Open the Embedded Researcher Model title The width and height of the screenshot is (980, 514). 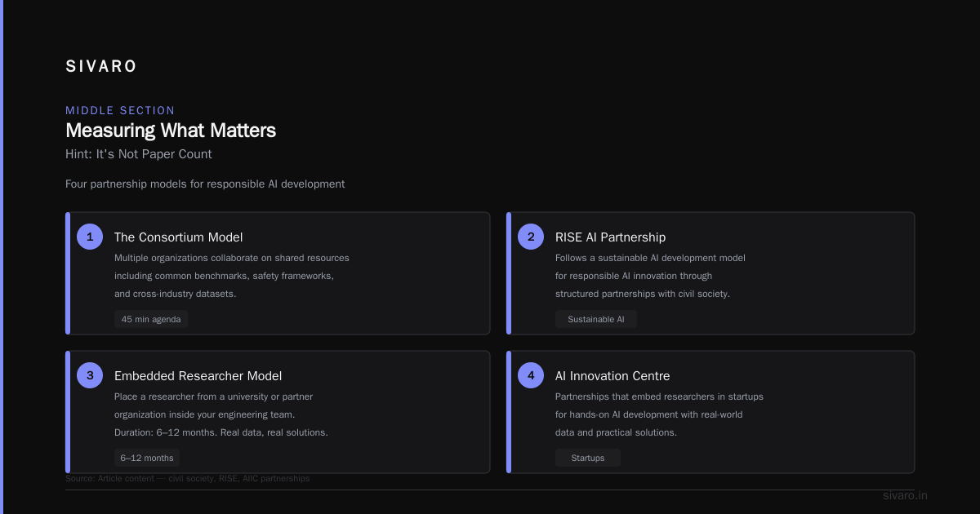tap(198, 376)
